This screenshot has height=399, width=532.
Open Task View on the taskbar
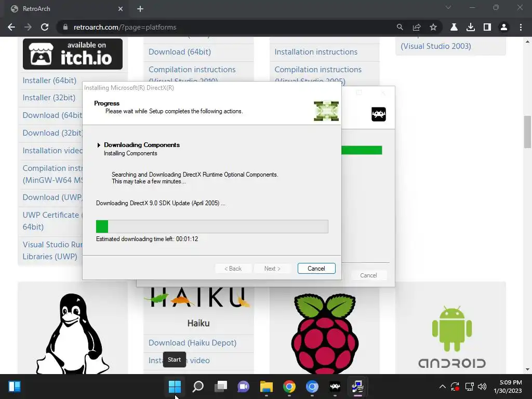point(220,387)
